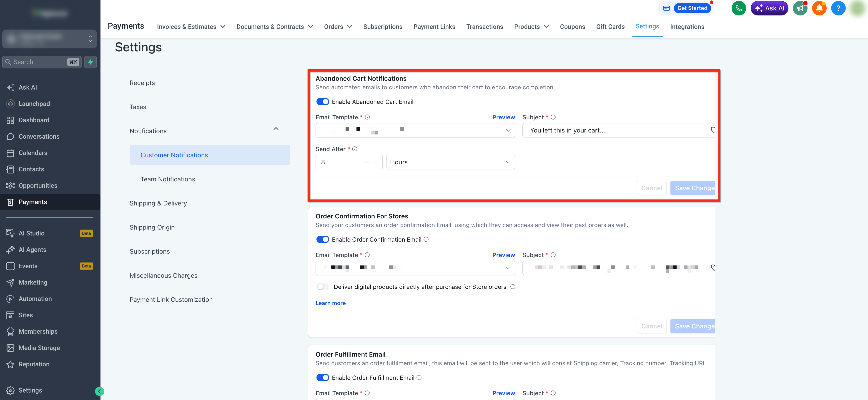868x400 pixels.
Task: Cancel the Abandoned Cart Notifications changes
Action: point(652,188)
